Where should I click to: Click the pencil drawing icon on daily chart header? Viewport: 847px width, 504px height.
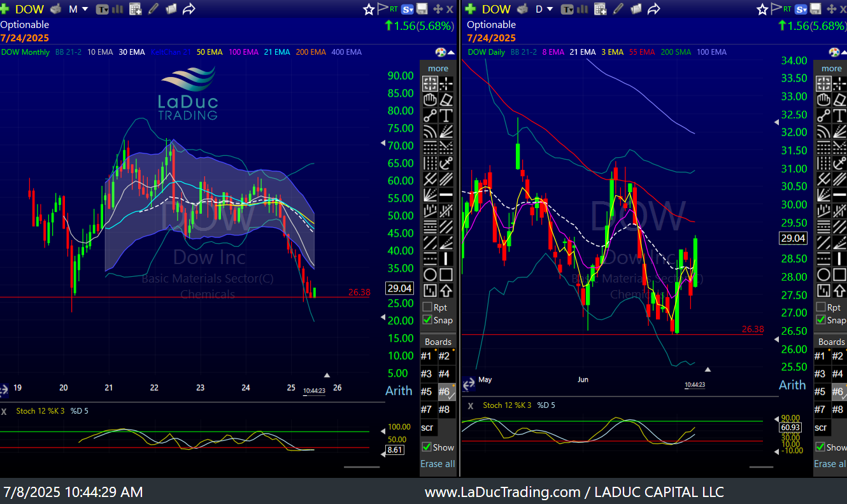point(618,9)
